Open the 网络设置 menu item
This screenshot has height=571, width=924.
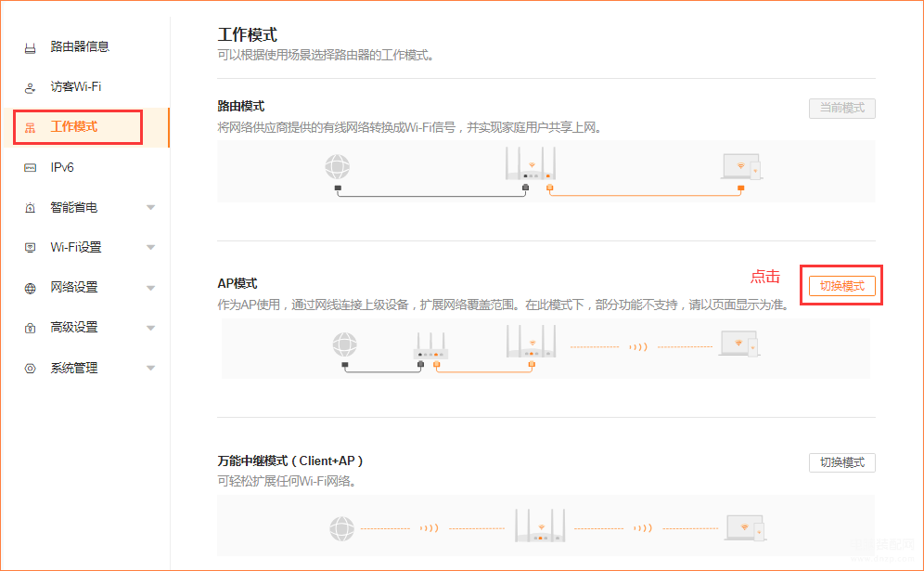[x=73, y=287]
